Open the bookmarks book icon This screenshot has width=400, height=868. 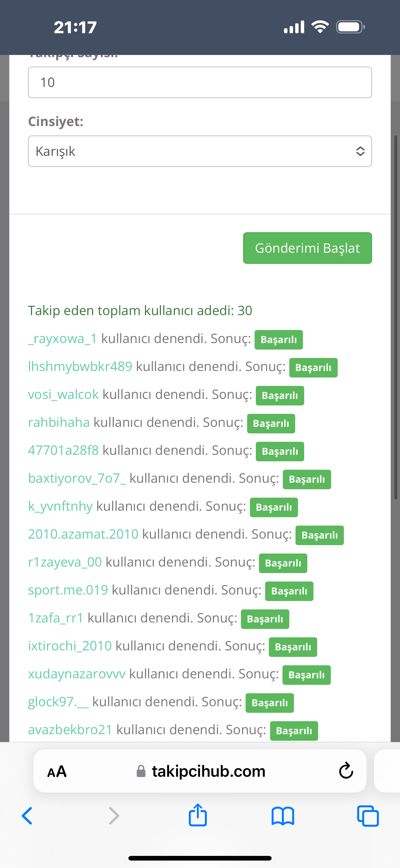(283, 816)
